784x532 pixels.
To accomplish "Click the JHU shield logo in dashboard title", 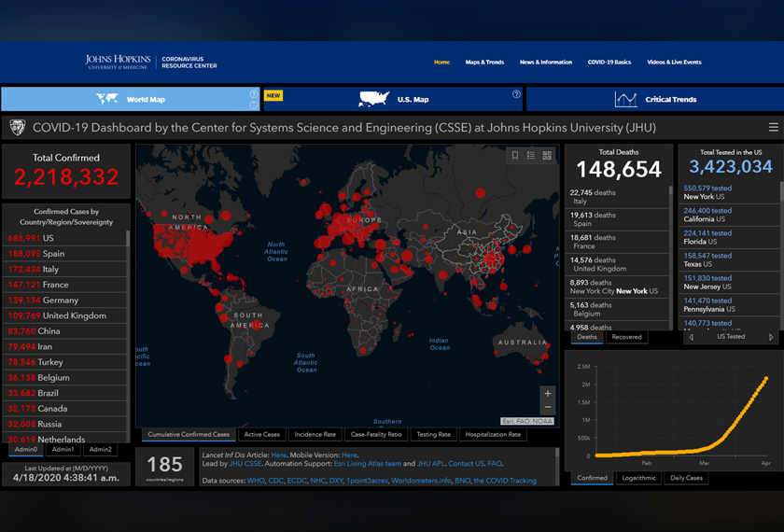I will click(18, 128).
